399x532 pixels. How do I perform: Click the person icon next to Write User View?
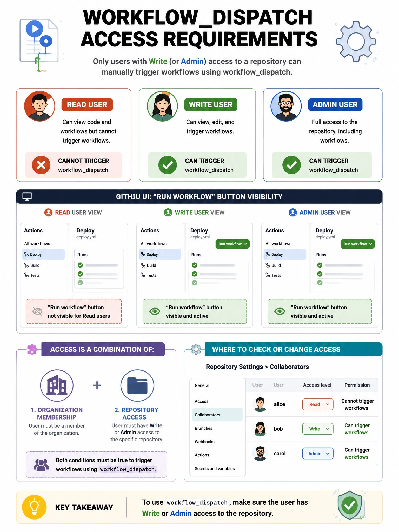coord(168,212)
